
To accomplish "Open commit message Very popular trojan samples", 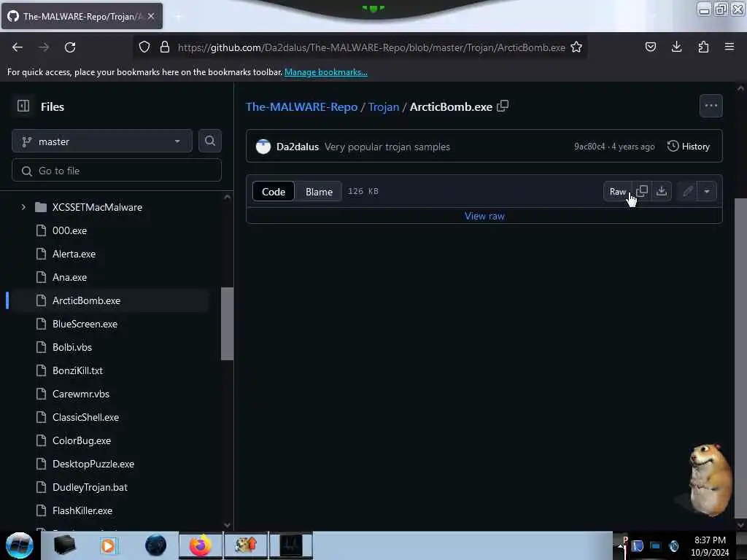I will 387,147.
